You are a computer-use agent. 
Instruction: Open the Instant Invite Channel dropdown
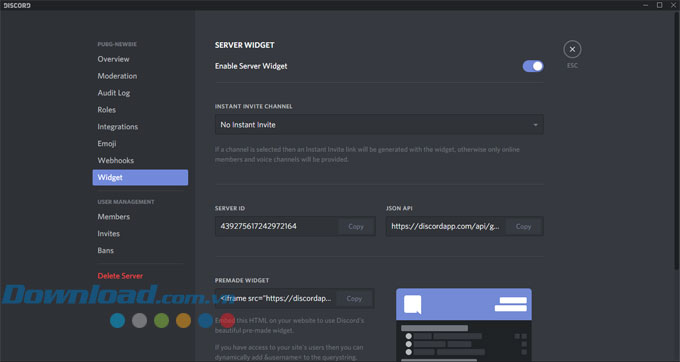pyautogui.click(x=379, y=125)
